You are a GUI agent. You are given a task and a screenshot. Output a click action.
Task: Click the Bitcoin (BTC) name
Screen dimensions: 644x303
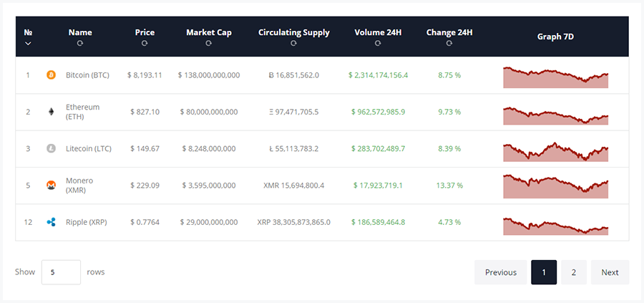pyautogui.click(x=87, y=75)
